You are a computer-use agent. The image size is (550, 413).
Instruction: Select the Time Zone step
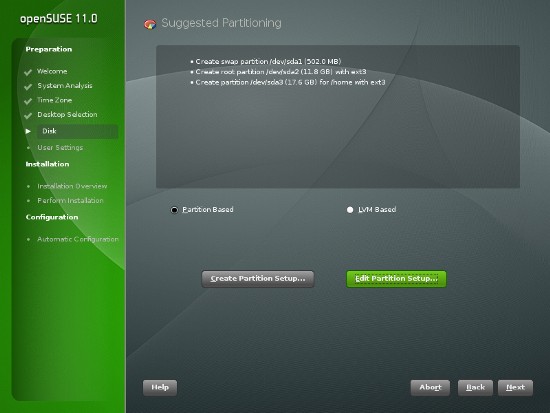pyautogui.click(x=54, y=100)
